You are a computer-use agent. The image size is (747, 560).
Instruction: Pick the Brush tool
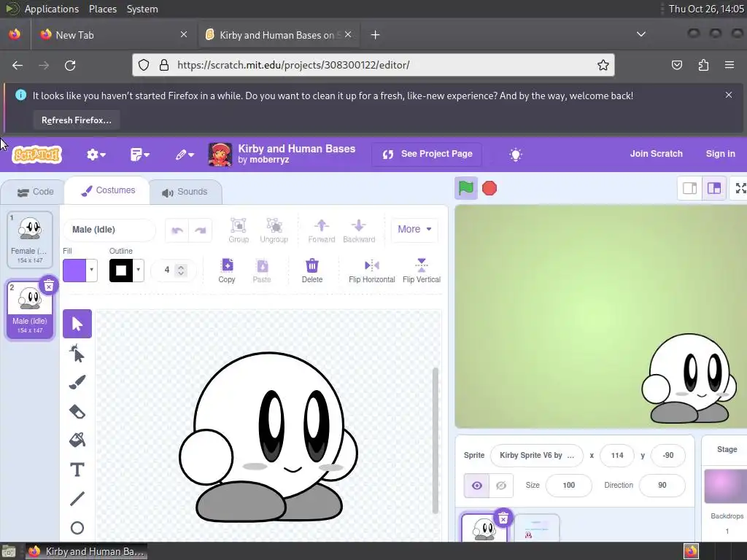coord(77,382)
